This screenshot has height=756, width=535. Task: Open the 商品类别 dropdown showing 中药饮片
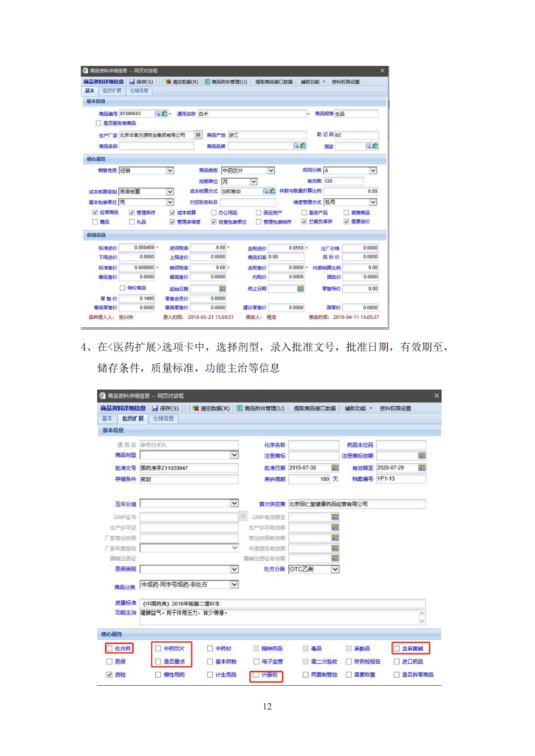pos(270,171)
